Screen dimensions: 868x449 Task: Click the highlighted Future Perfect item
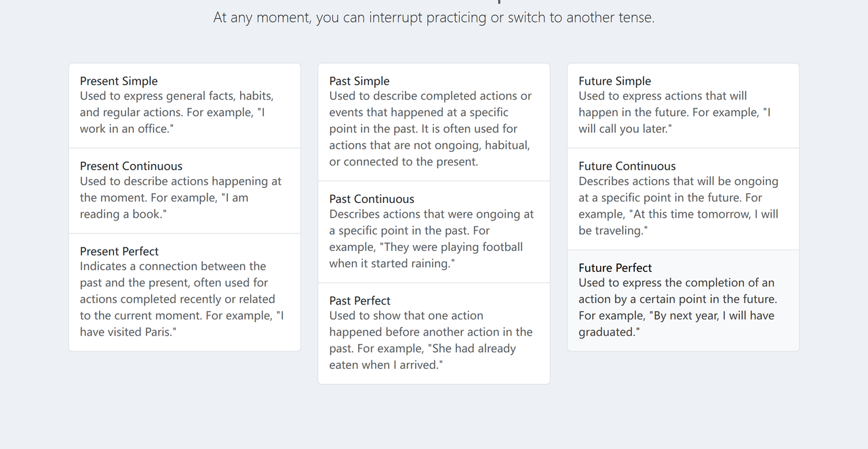coord(684,300)
